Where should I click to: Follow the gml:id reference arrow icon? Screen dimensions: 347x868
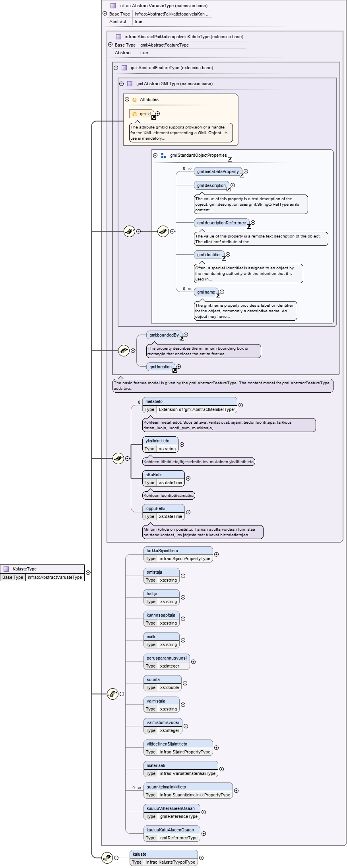click(x=153, y=117)
